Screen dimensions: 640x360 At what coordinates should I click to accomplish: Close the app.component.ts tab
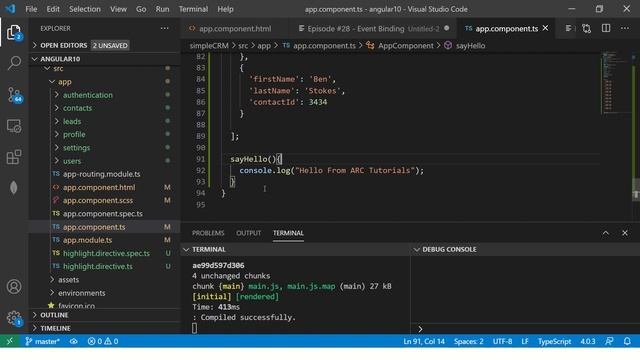click(x=545, y=28)
